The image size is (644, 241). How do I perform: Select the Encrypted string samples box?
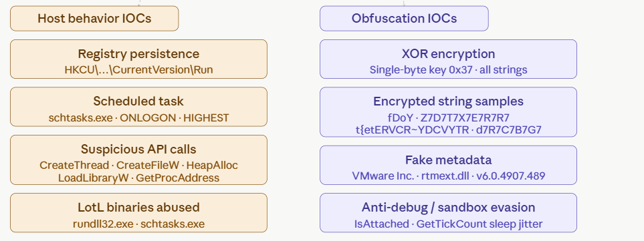(x=449, y=112)
